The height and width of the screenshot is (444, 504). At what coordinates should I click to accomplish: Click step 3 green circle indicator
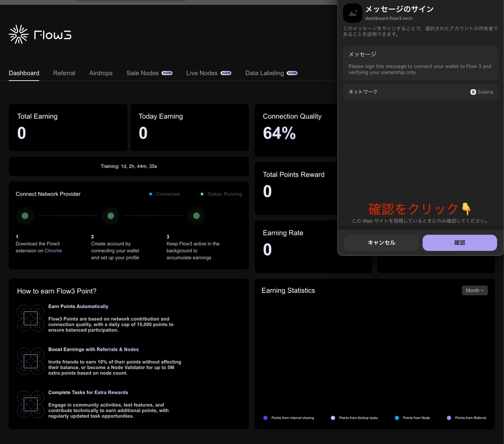196,216
